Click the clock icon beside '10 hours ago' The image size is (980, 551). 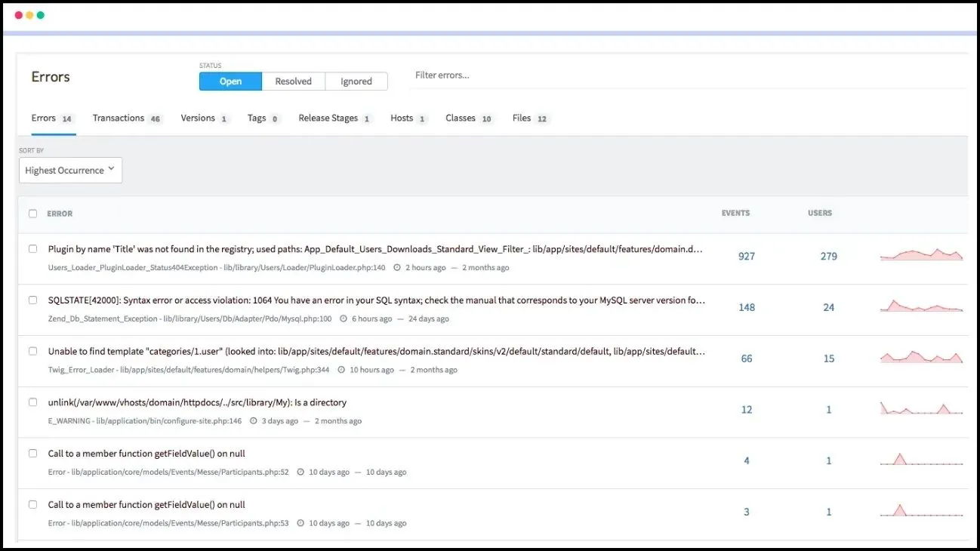341,371
